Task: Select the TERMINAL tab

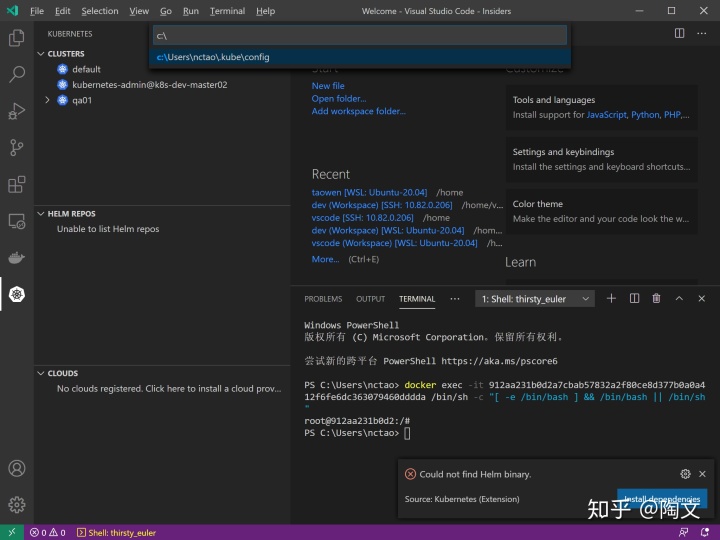Action: pos(417,299)
